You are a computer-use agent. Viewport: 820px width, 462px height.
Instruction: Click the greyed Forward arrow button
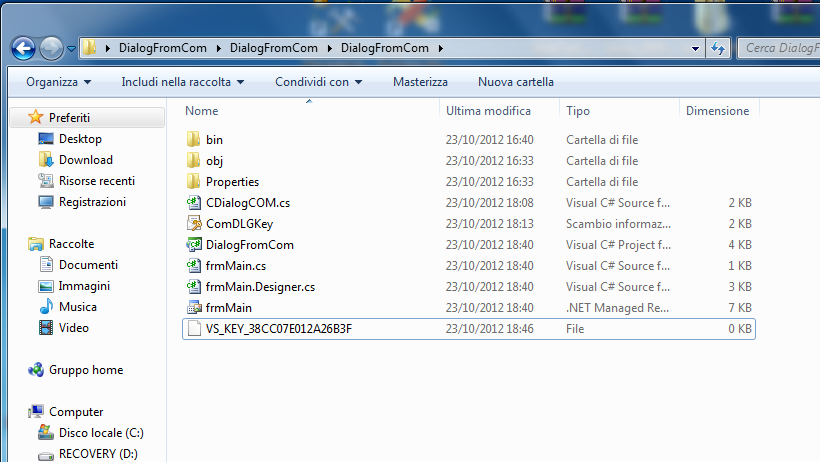51,49
